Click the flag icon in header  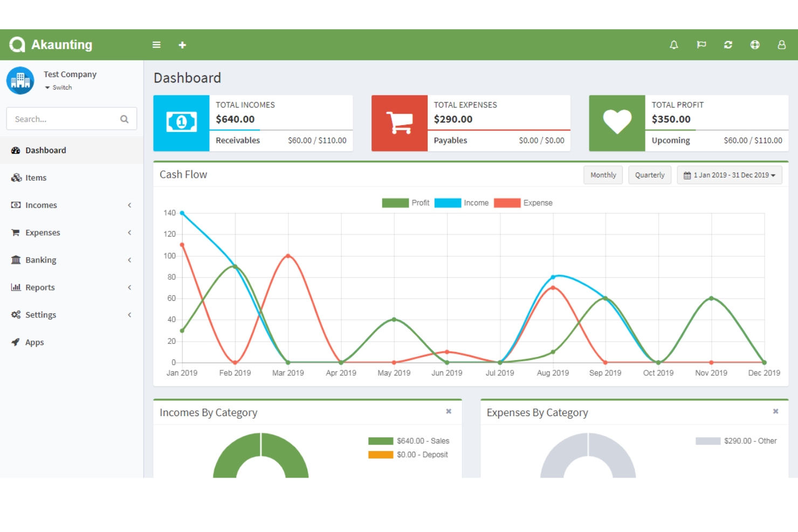click(701, 45)
